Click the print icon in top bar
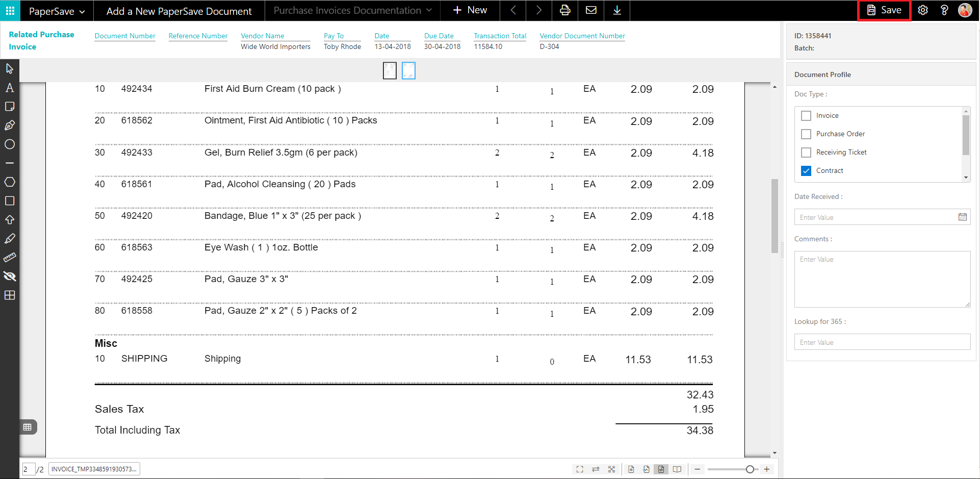Screen dimensions: 980x479 (565, 10)
